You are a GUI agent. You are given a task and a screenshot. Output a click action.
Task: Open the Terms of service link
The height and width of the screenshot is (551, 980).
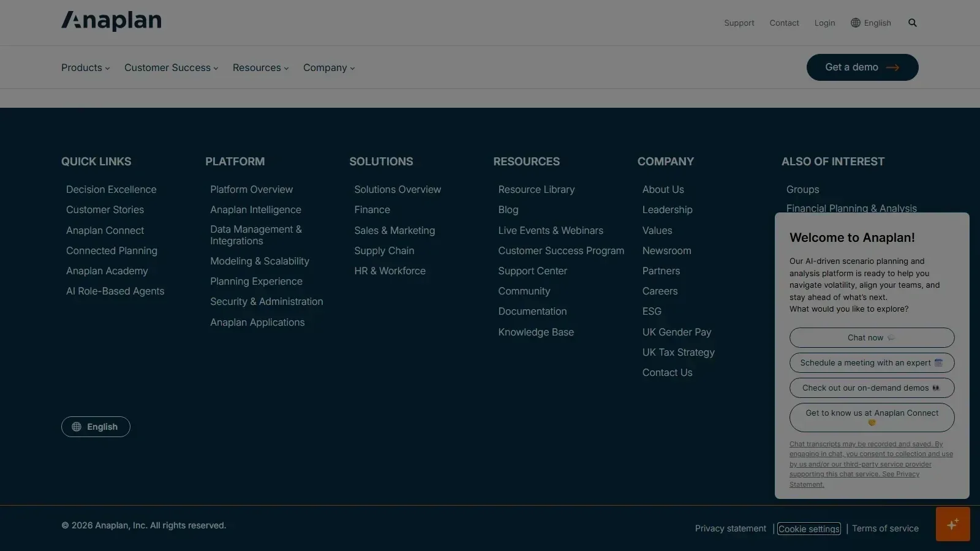(885, 528)
